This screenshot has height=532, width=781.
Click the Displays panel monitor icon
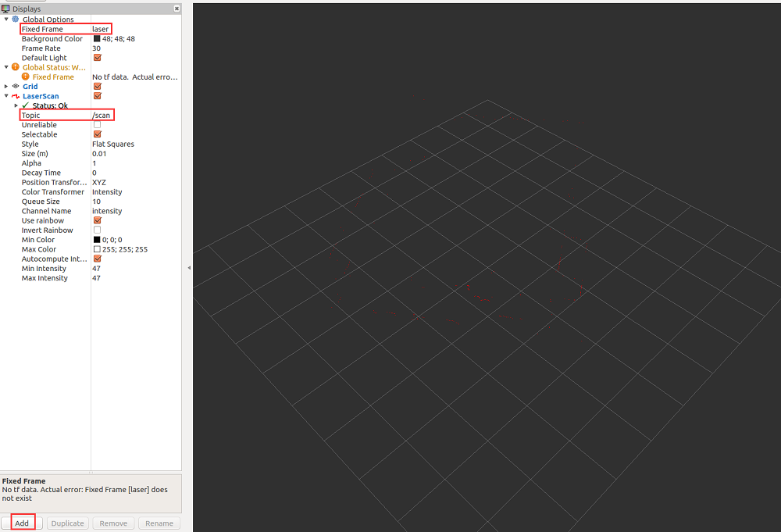[5, 9]
